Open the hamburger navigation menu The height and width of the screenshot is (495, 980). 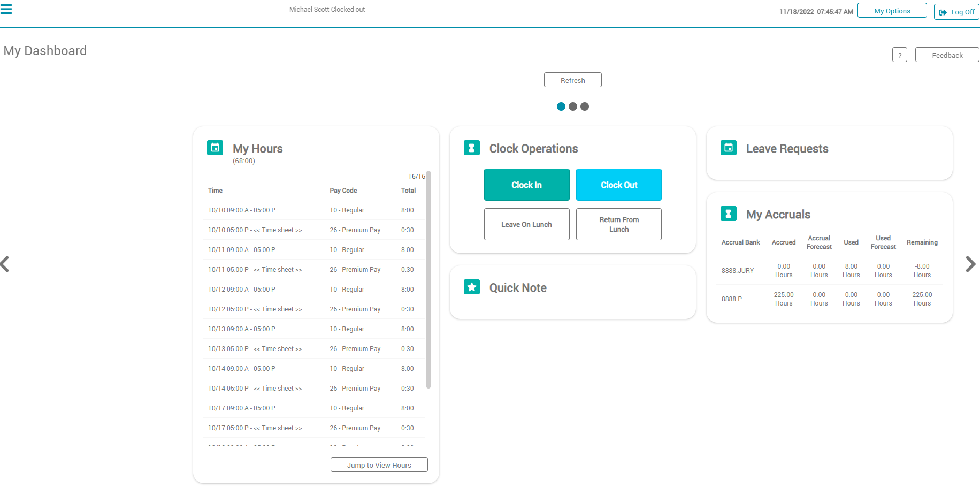(6, 9)
